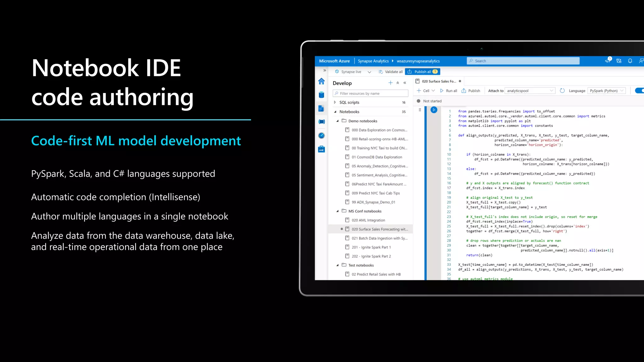Viewport: 644px width, 362px height.
Task: Click the Azure Search box
Action: point(523,61)
